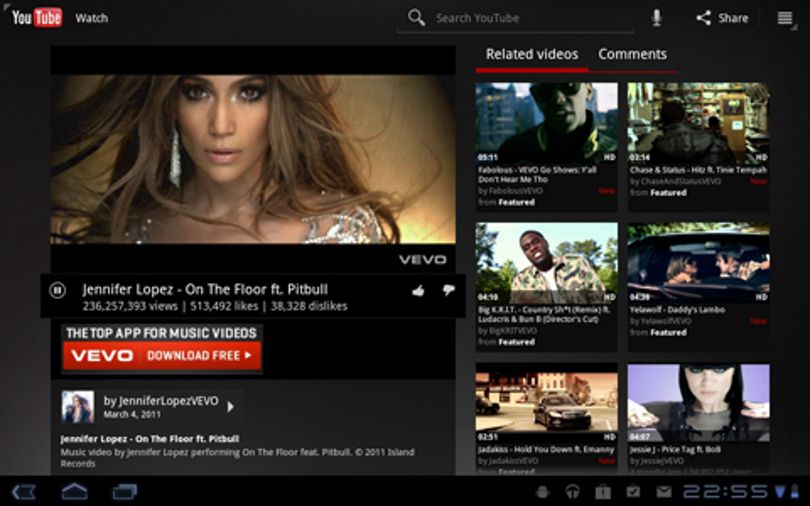810x506 pixels.
Task: Click the YouTube logo
Action: tap(37, 18)
